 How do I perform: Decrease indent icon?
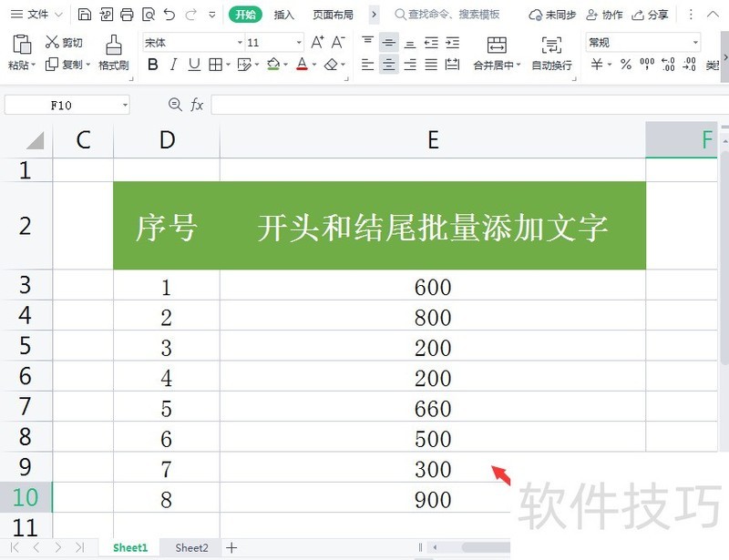click(x=431, y=43)
